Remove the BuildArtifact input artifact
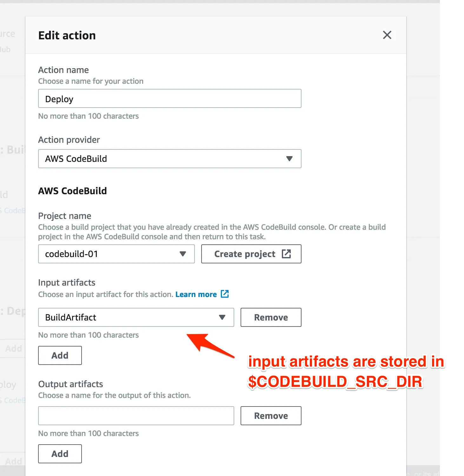Viewport: 464px width, 476px height. pyautogui.click(x=271, y=317)
